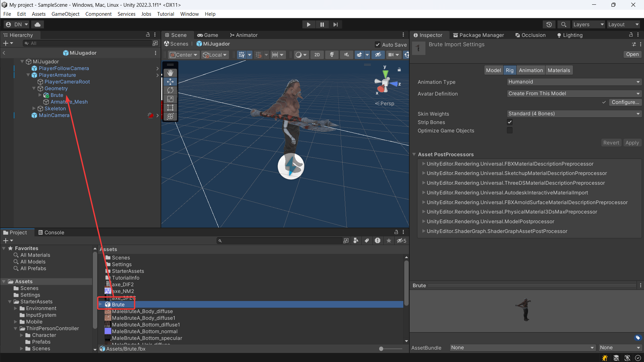Open the Animation Type dropdown
This screenshot has width=644, height=362.
[574, 82]
